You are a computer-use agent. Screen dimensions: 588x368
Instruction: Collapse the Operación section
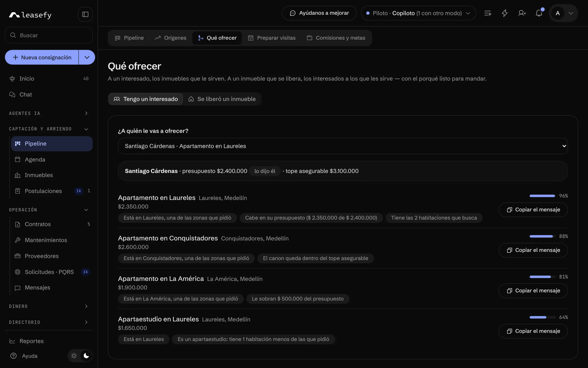click(x=49, y=210)
